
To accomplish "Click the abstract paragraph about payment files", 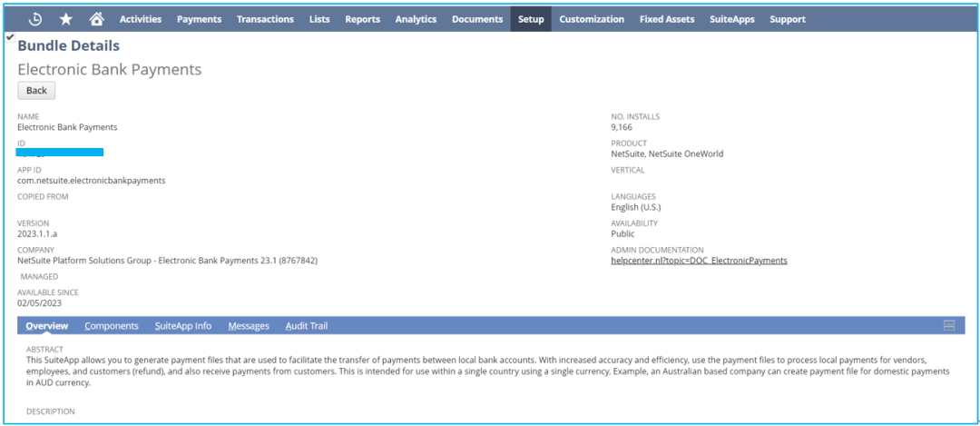I will click(x=487, y=372).
